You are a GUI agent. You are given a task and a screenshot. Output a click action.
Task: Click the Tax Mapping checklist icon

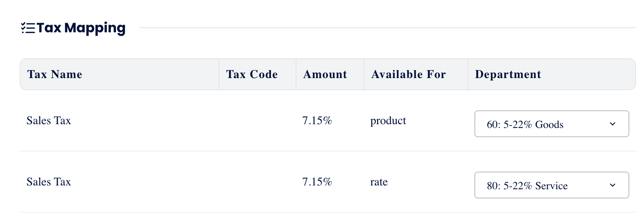click(x=28, y=28)
